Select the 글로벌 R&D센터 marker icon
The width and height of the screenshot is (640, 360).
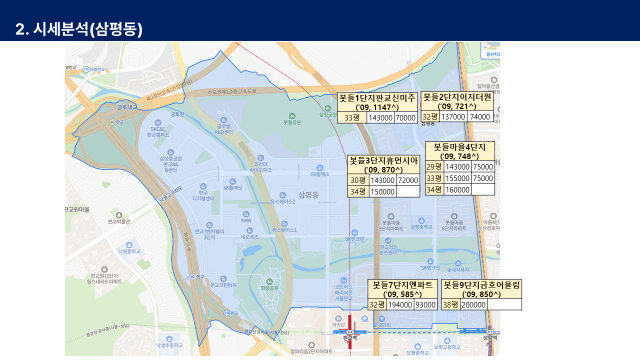223,120
